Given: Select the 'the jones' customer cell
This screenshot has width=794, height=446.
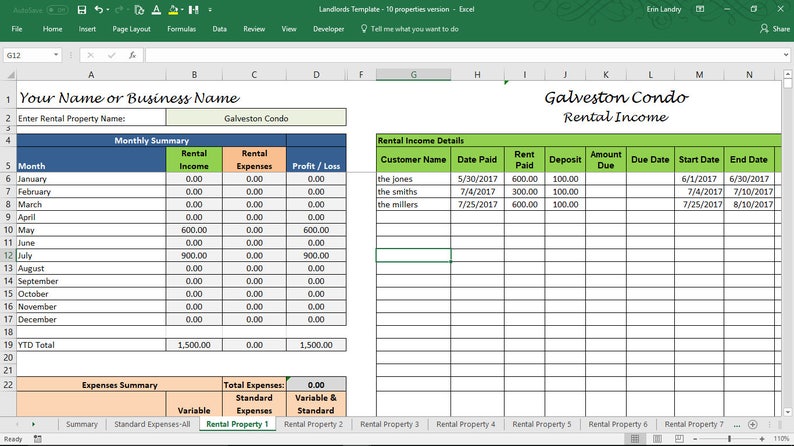Looking at the screenshot, I should coord(413,179).
